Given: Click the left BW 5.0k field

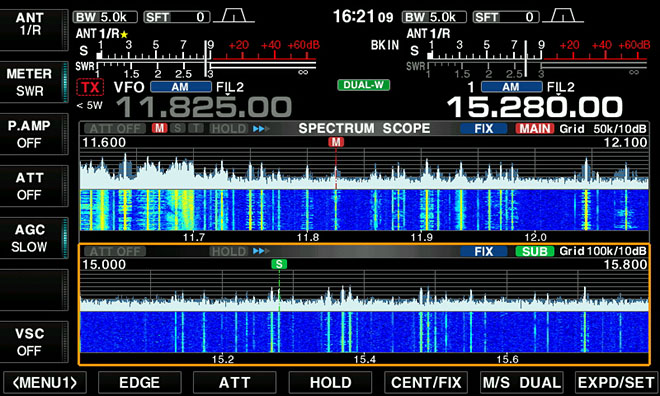Looking at the screenshot, I should 105,17.
